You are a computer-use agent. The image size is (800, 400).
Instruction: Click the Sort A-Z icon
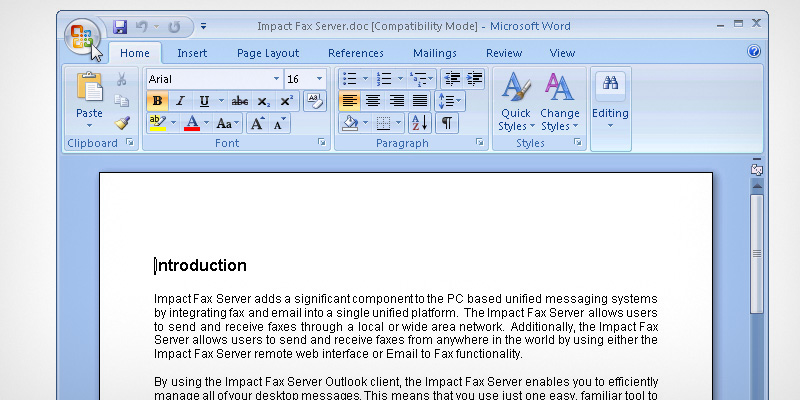point(419,123)
